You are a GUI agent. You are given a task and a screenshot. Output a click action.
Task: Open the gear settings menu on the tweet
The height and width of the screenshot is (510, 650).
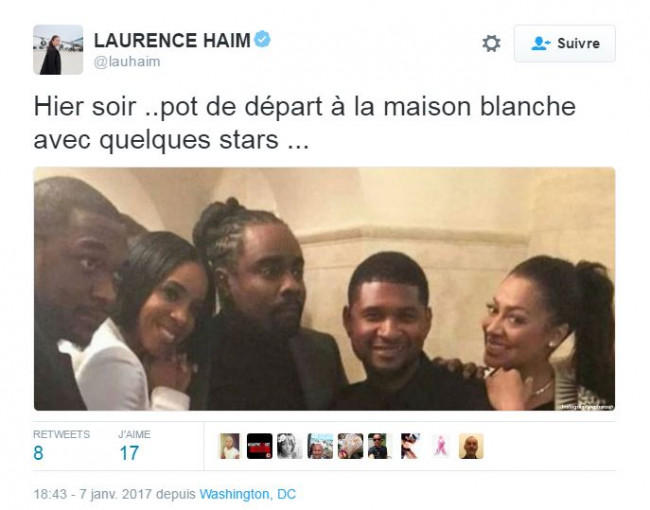pos(491,44)
